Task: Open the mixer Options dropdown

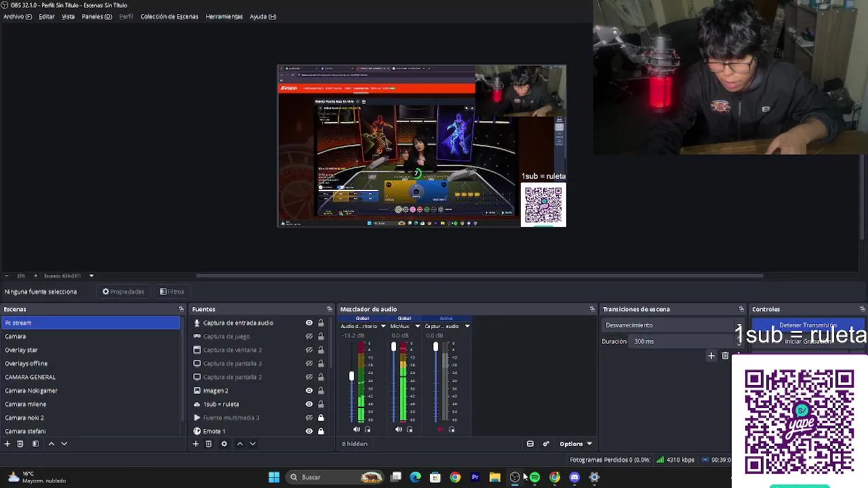Action: 576,444
